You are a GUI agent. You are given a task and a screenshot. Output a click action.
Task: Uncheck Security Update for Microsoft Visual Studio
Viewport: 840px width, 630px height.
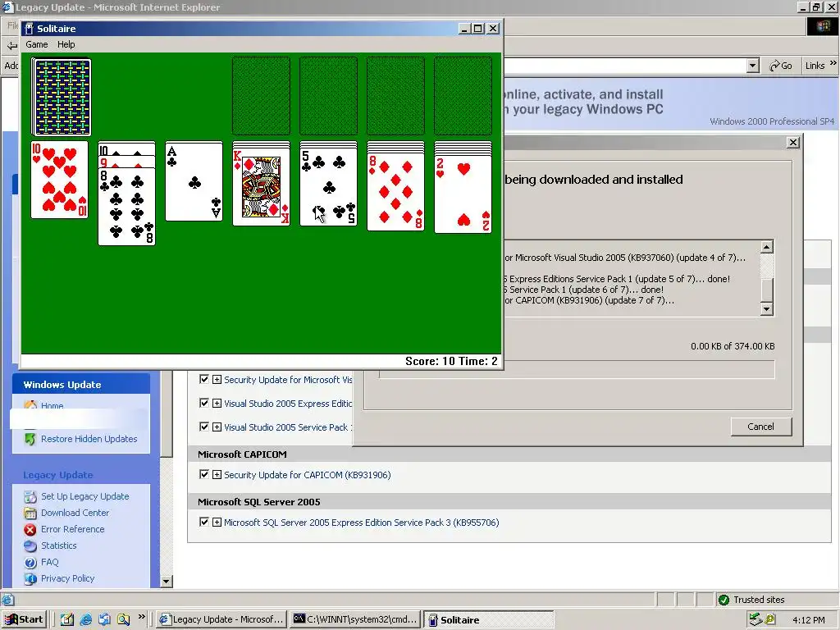(x=203, y=379)
